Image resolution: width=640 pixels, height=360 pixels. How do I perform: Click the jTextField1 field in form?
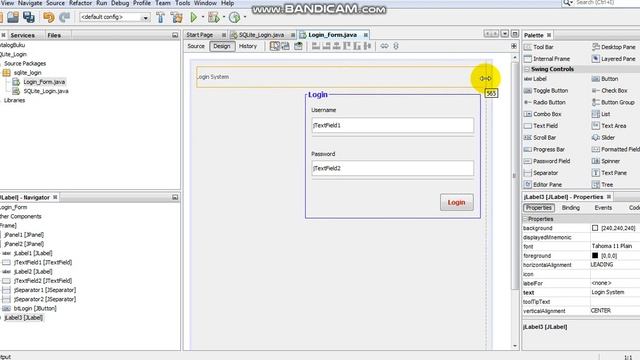pyautogui.click(x=393, y=125)
